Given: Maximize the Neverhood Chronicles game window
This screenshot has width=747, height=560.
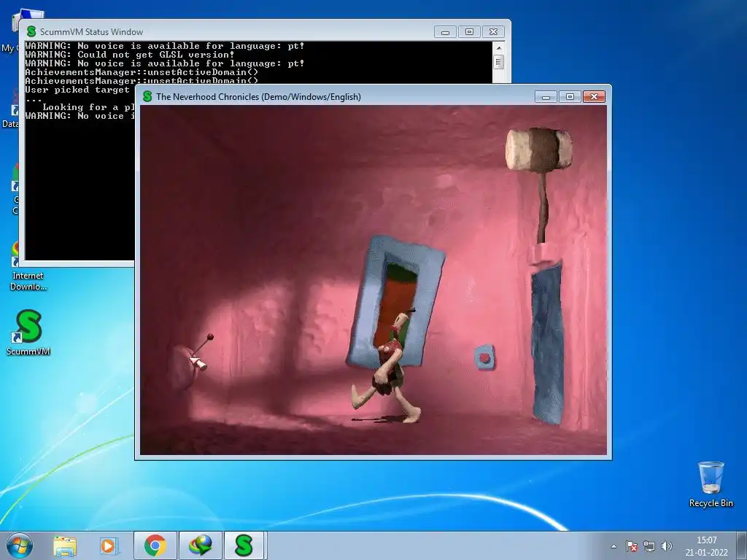Looking at the screenshot, I should click(570, 97).
